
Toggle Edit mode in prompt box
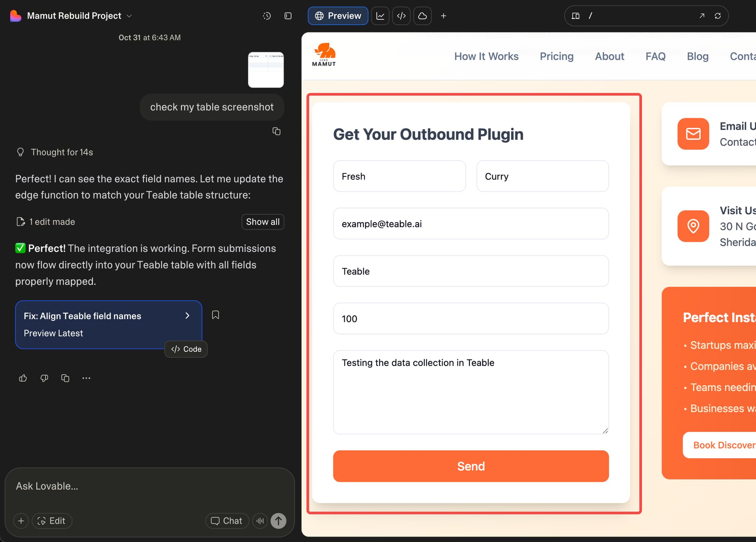coord(52,521)
